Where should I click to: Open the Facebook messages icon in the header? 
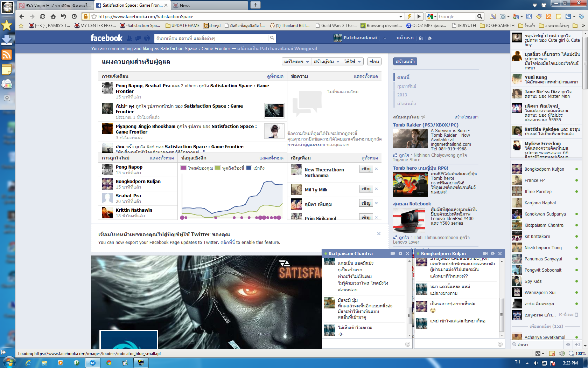click(138, 38)
